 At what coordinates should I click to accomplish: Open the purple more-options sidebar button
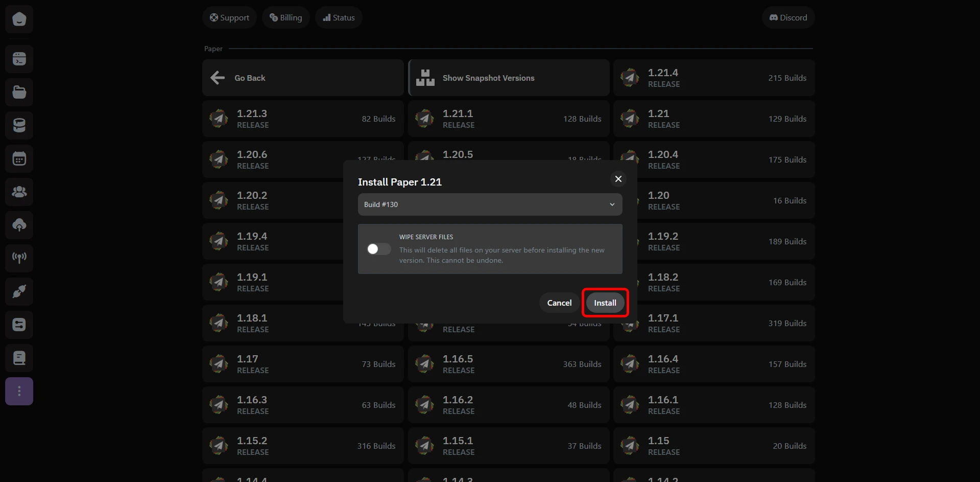click(19, 391)
